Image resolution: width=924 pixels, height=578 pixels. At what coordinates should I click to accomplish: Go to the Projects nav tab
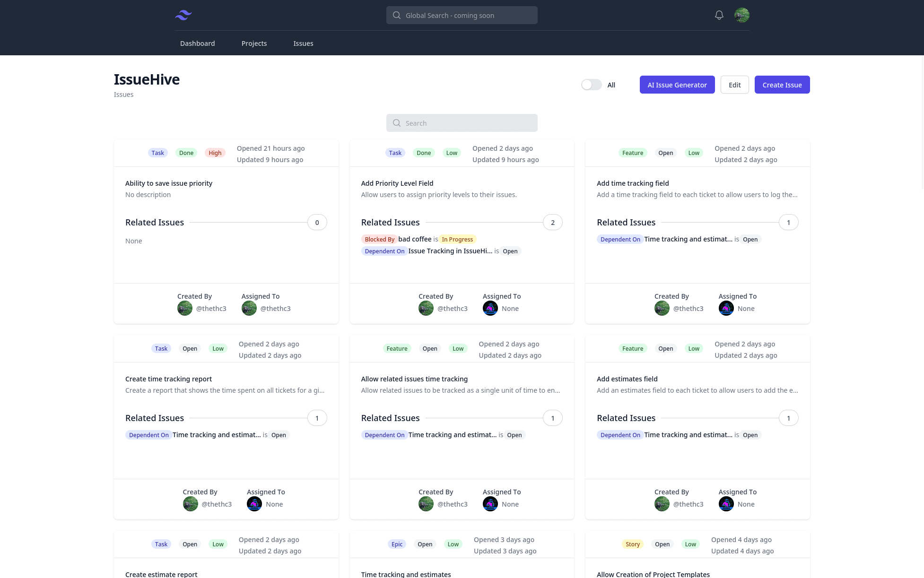pyautogui.click(x=254, y=43)
